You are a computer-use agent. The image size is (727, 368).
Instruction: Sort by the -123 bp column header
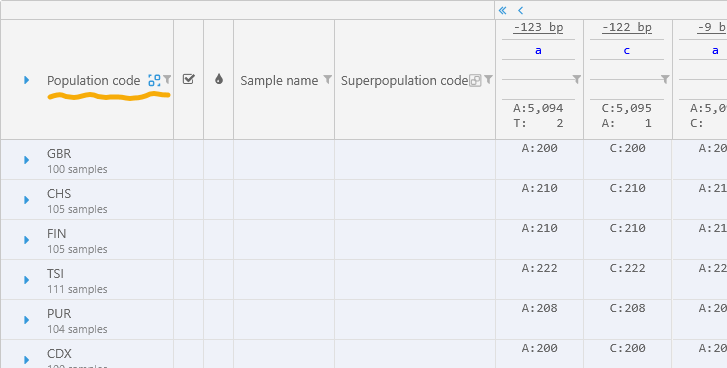[538, 27]
